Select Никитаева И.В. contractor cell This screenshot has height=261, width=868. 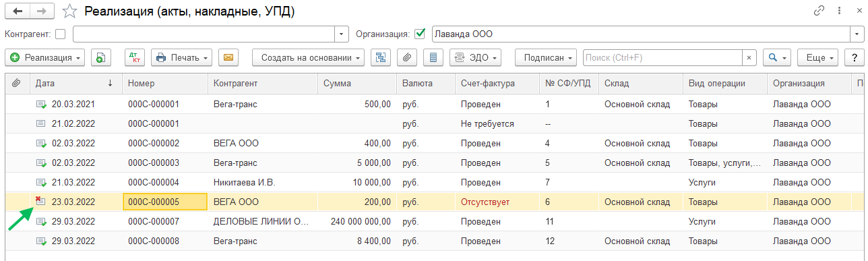(262, 182)
